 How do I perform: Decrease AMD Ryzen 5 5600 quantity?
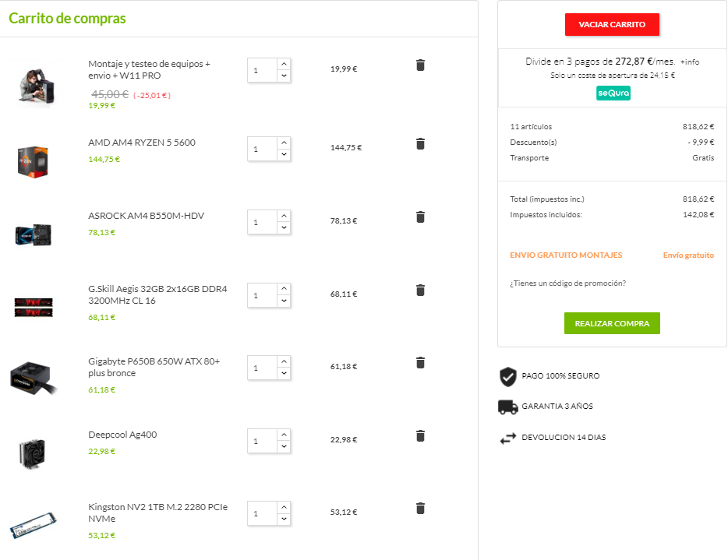coord(284,155)
